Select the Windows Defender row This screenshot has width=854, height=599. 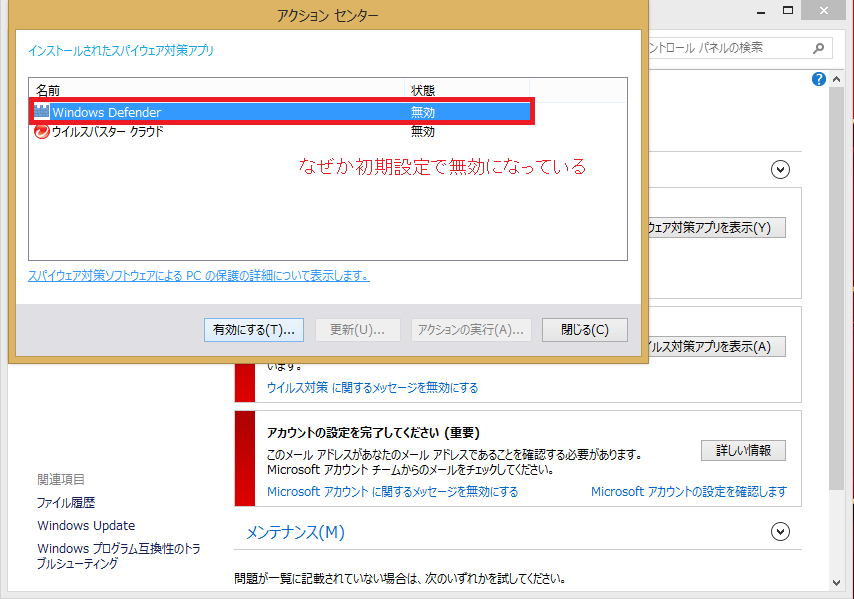tap(282, 112)
